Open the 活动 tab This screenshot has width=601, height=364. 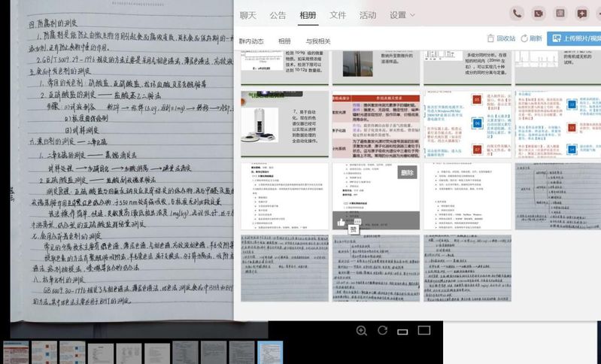click(368, 15)
